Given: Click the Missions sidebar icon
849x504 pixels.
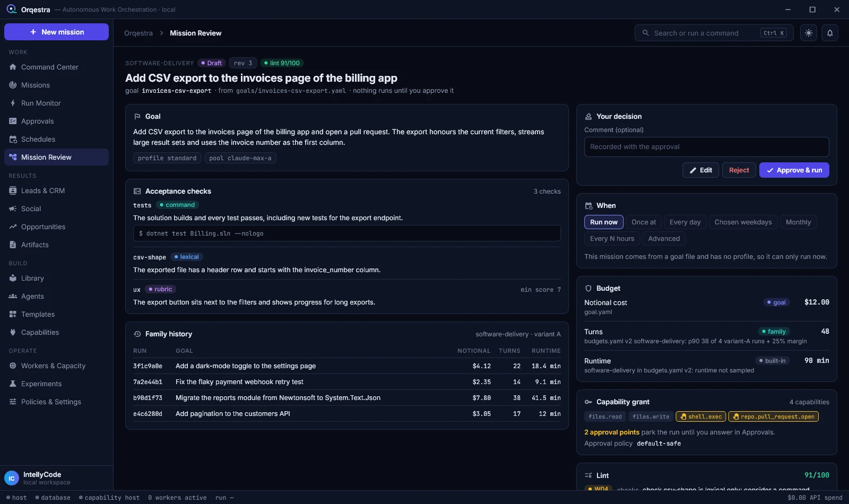Looking at the screenshot, I should click(13, 85).
